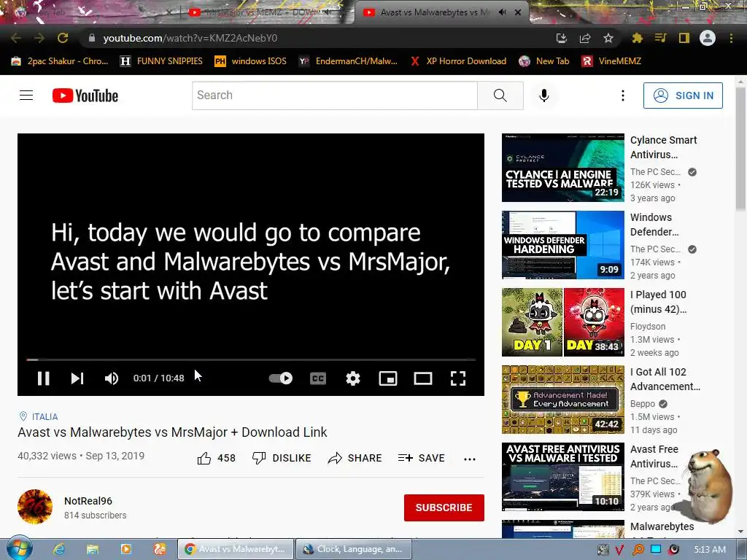
Task: Subscribe to NotReal96 channel
Action: (444, 507)
